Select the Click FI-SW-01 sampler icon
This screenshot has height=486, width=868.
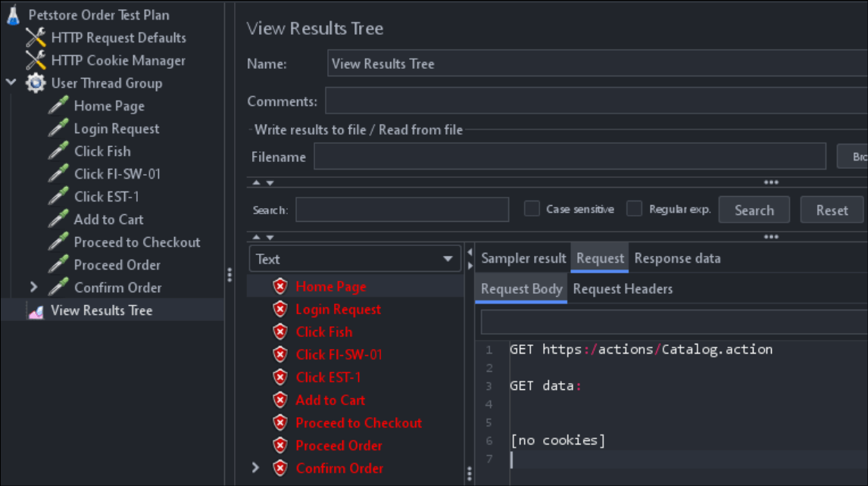tap(58, 173)
